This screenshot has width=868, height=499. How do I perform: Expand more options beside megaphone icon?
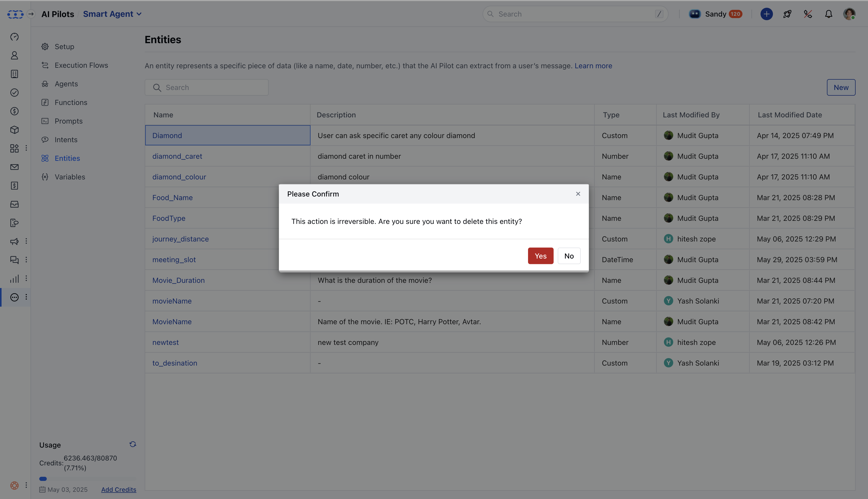click(26, 241)
